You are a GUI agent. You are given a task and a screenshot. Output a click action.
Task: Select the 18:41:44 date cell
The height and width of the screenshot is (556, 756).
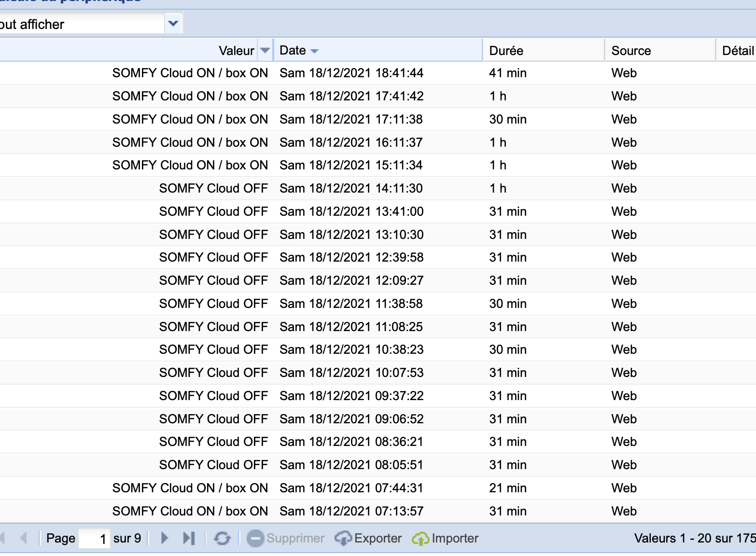(x=351, y=73)
